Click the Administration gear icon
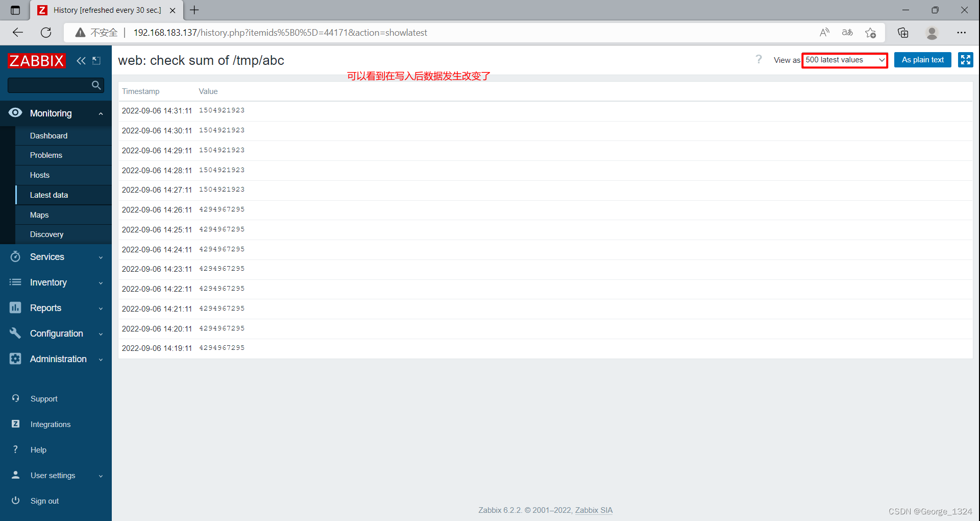Screen dimensions: 980x521 coord(15,359)
